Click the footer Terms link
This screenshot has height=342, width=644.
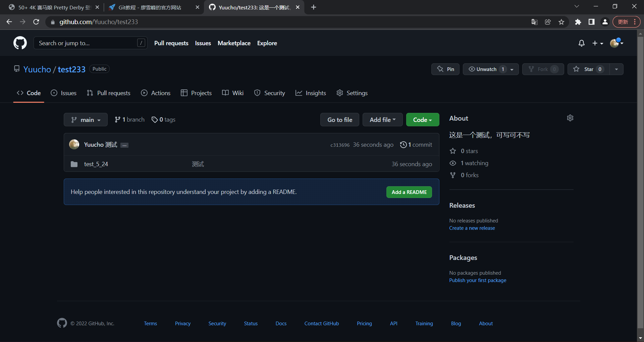(x=151, y=324)
